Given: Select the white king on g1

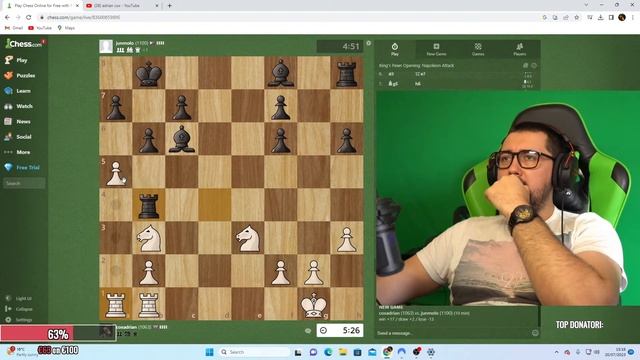Looking at the screenshot, I should 313,304.
